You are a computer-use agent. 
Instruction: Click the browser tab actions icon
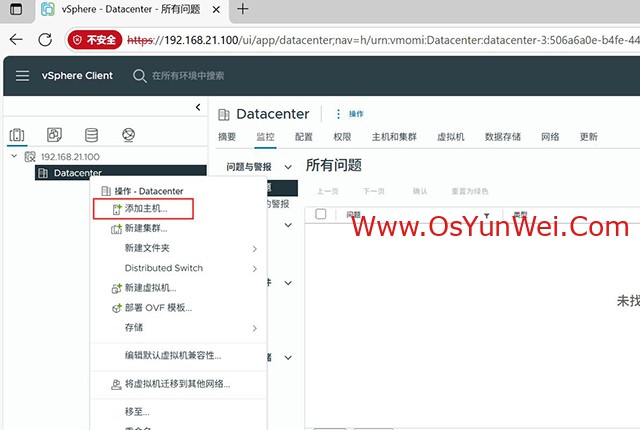coord(16,9)
